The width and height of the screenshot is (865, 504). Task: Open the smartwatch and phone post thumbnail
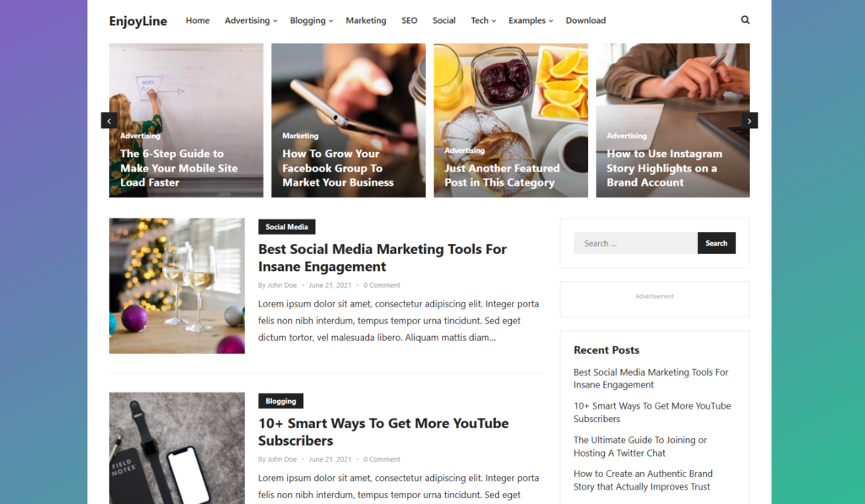[177, 447]
